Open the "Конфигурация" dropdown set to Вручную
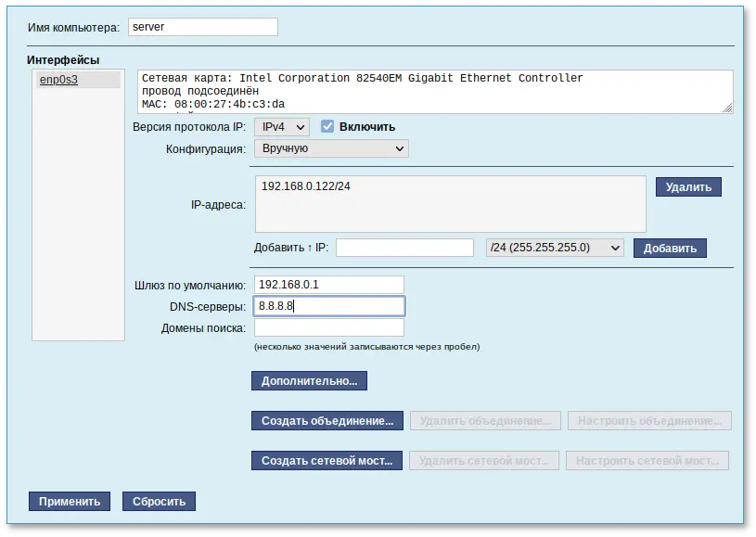756x537 pixels. click(330, 148)
